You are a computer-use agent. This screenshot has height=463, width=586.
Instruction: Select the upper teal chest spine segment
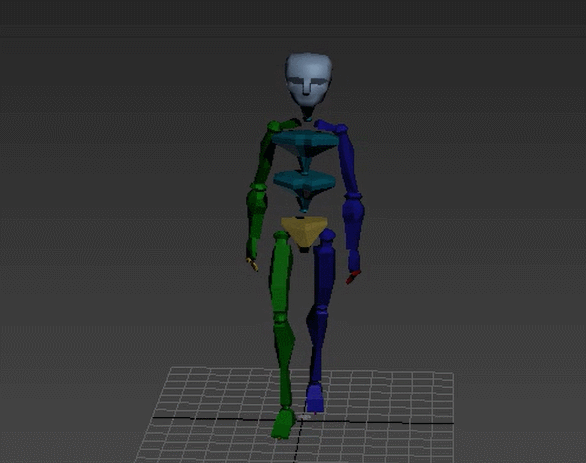[x=305, y=150]
